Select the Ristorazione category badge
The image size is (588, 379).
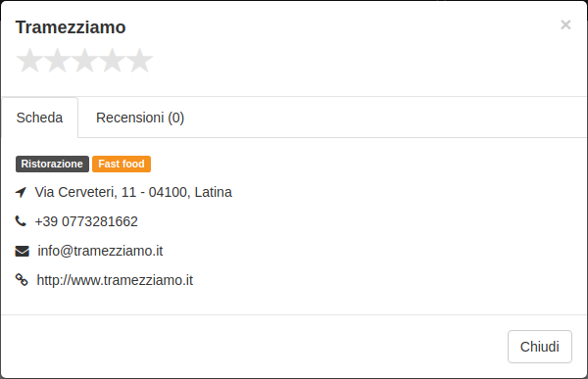pyautogui.click(x=52, y=164)
